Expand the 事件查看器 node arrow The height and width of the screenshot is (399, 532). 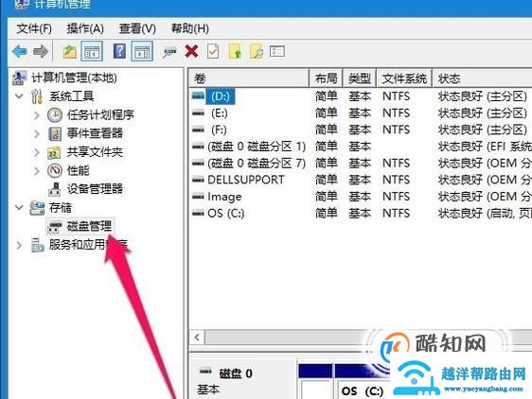(37, 134)
